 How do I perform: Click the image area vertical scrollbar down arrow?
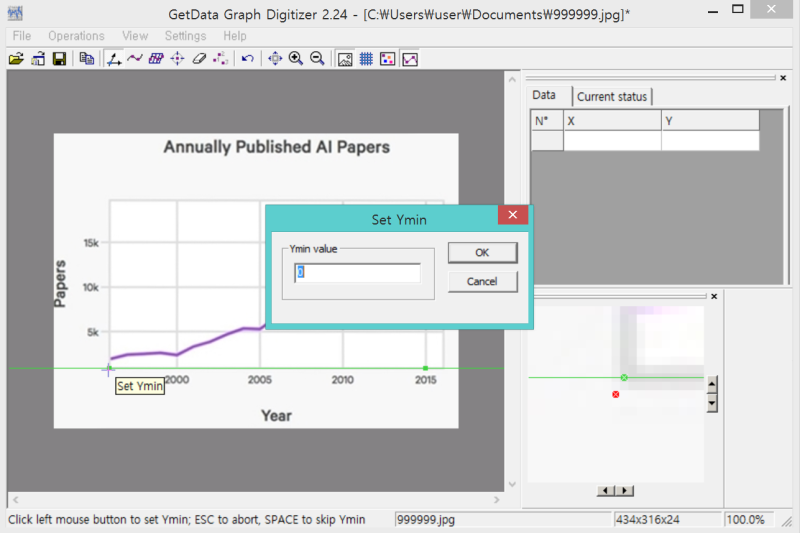512,484
